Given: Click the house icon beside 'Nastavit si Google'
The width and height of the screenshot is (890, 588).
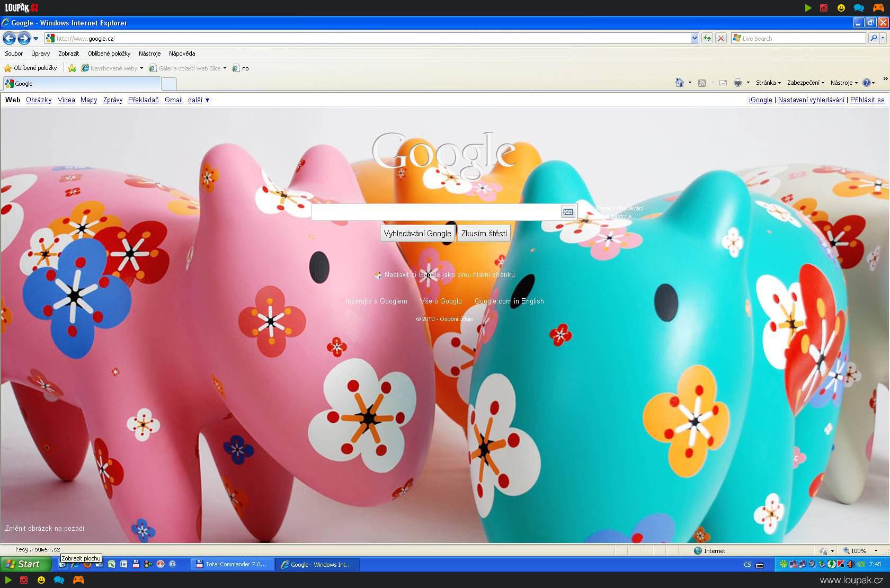Looking at the screenshot, I should click(378, 275).
